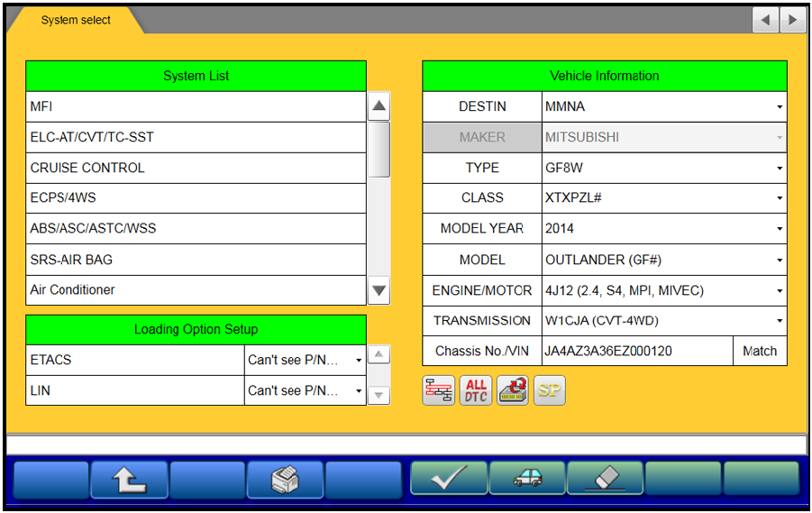Click the CAN bus network diagram icon
Viewport: 812px width, 513px height.
point(439,390)
